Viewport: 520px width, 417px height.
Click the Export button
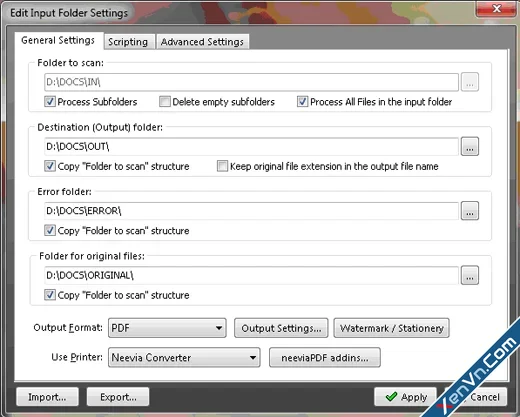[x=118, y=397]
